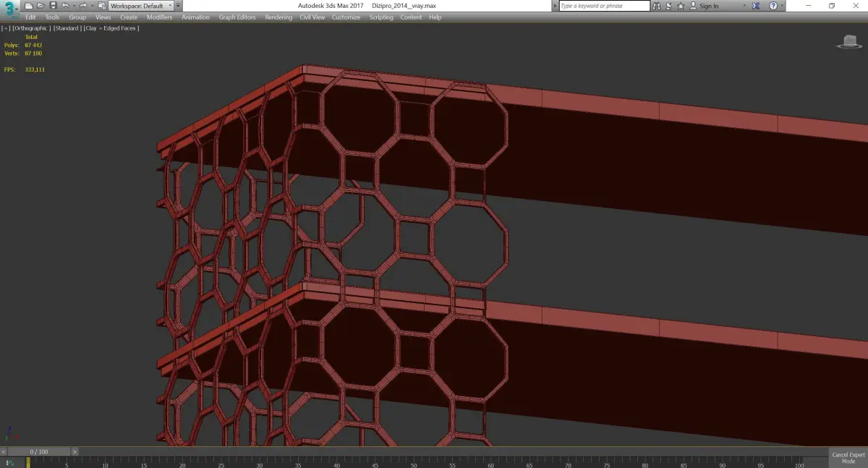Image resolution: width=868 pixels, height=468 pixels.
Task: Click the 0 / 100 time slider handle
Action: tap(39, 451)
